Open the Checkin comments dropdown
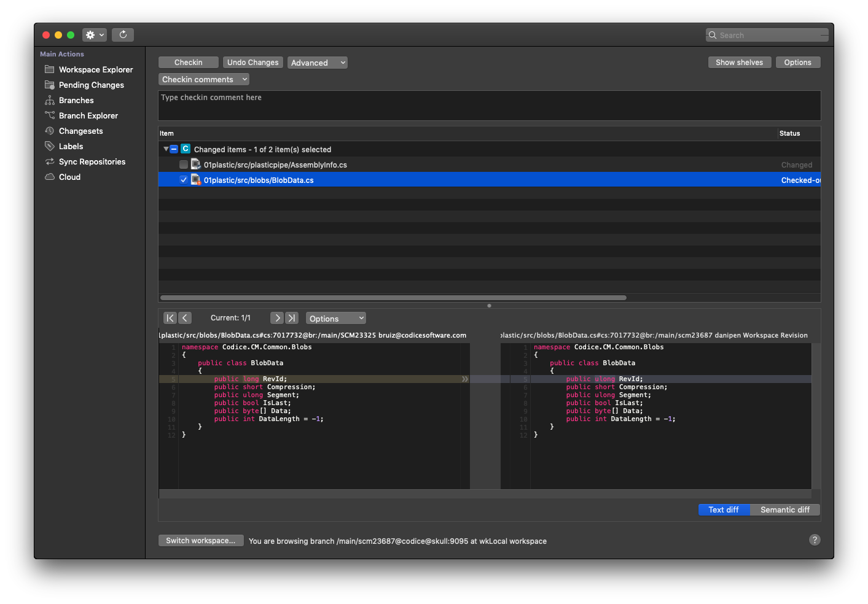Screen dimensions: 868x604 tap(203, 79)
